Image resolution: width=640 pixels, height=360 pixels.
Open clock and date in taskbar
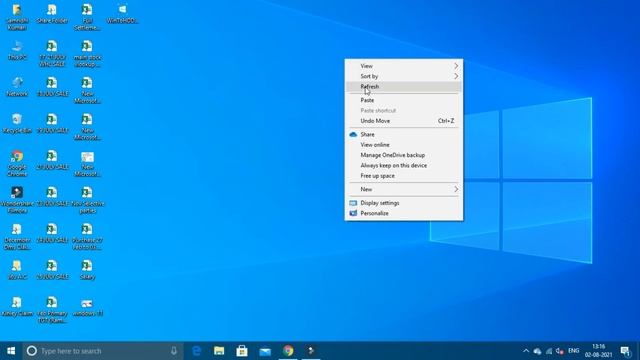pos(598,351)
